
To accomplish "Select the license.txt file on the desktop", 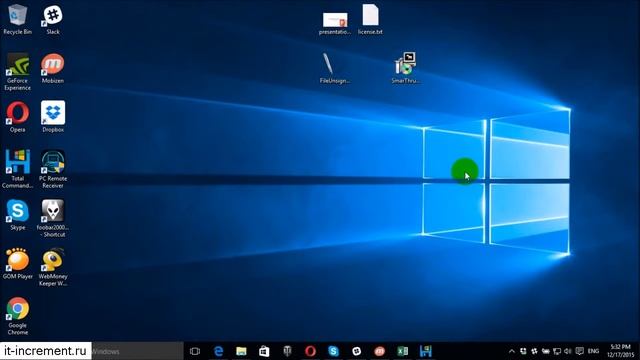I will (370, 20).
